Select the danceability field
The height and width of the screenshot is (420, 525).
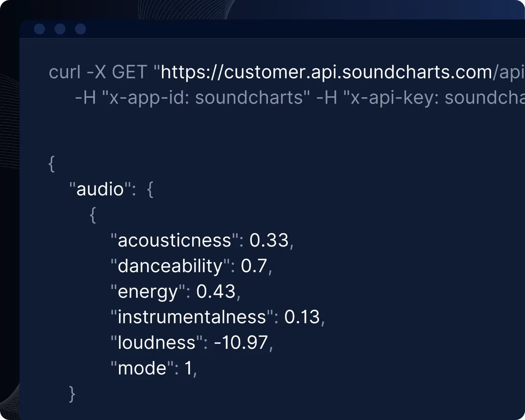[169, 266]
